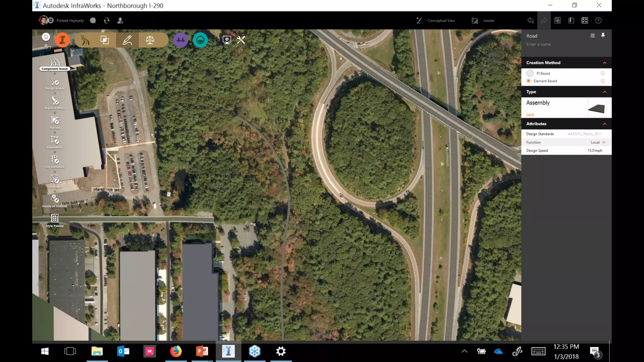This screenshot has height=362, width=644.
Task: Select the Component Roads tool
Action: [55, 63]
